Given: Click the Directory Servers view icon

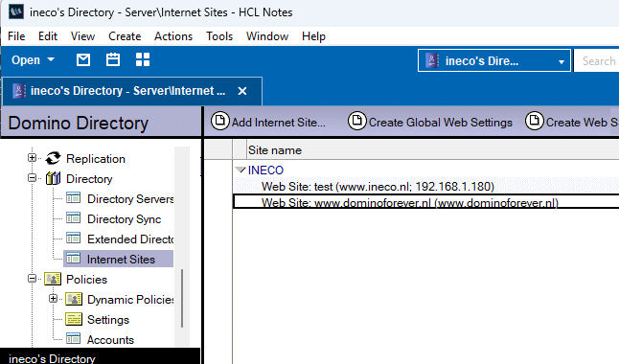Looking at the screenshot, I should pos(74,198).
